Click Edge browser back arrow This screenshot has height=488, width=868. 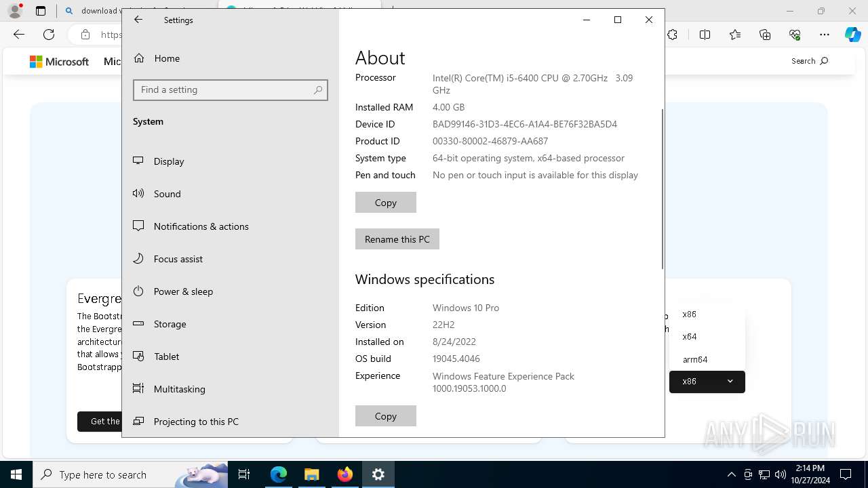pos(19,35)
